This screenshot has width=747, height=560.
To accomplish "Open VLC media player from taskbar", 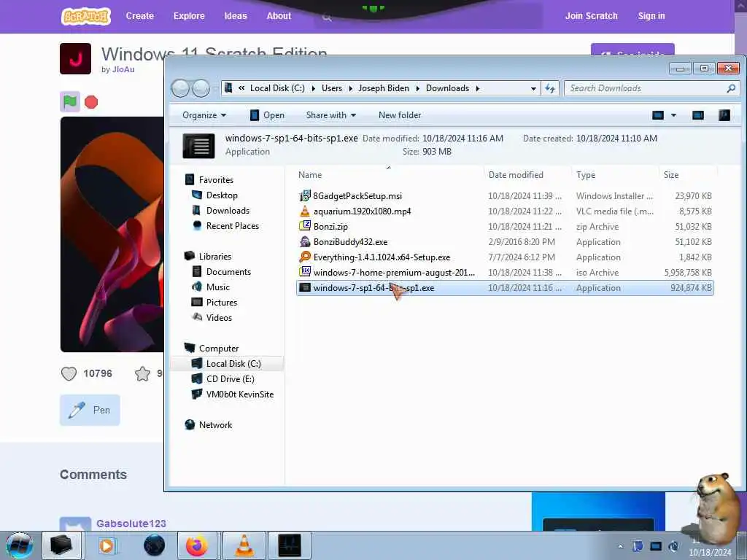I will (x=244, y=545).
